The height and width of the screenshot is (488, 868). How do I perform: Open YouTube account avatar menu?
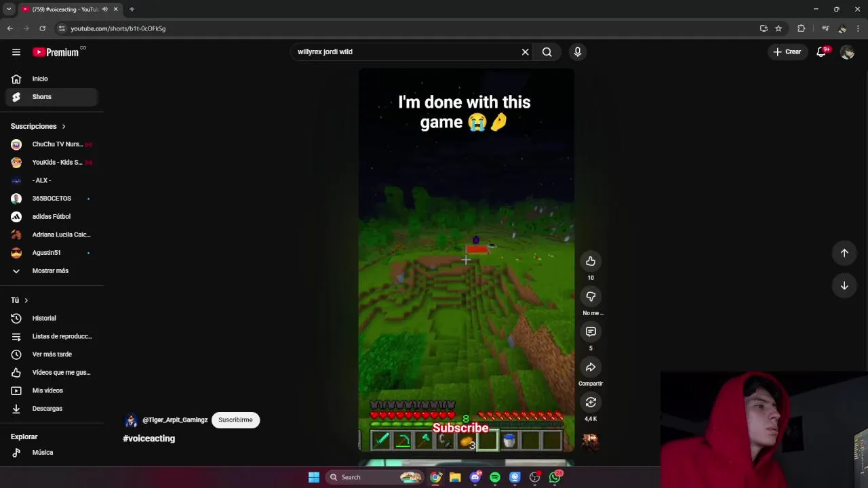847,52
